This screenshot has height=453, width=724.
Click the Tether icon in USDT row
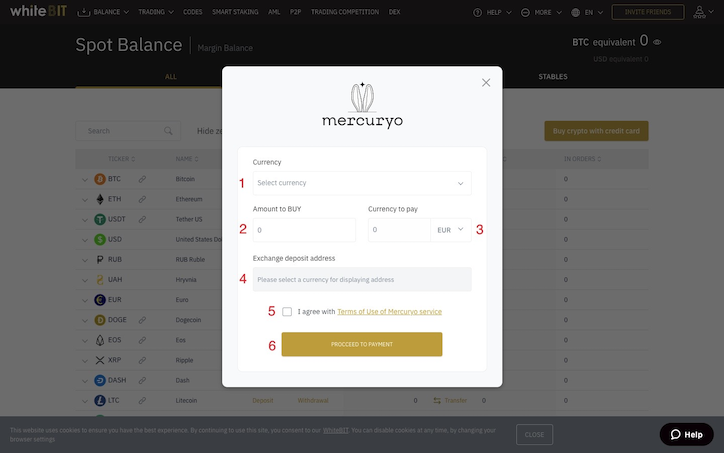(x=100, y=219)
